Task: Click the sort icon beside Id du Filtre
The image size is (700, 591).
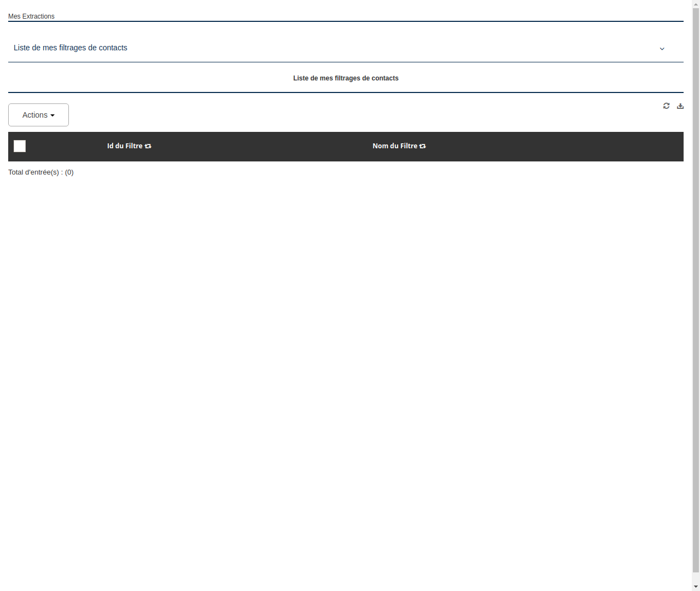Action: pos(148,146)
